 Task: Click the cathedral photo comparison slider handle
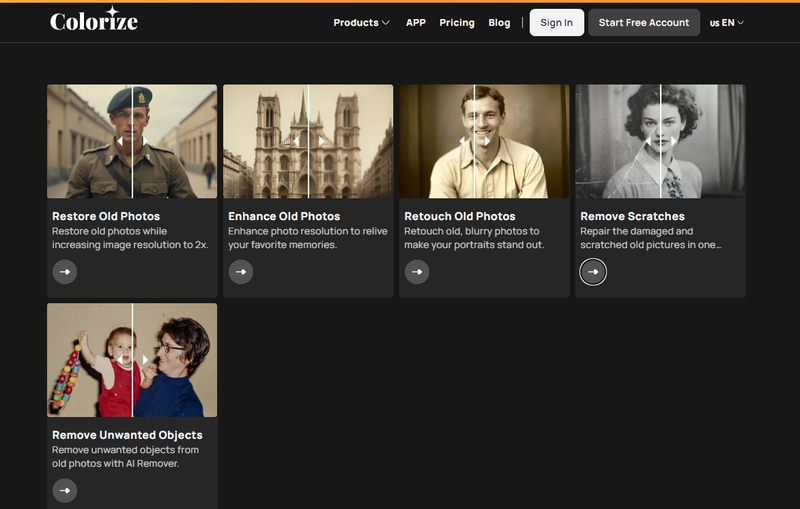(x=309, y=141)
